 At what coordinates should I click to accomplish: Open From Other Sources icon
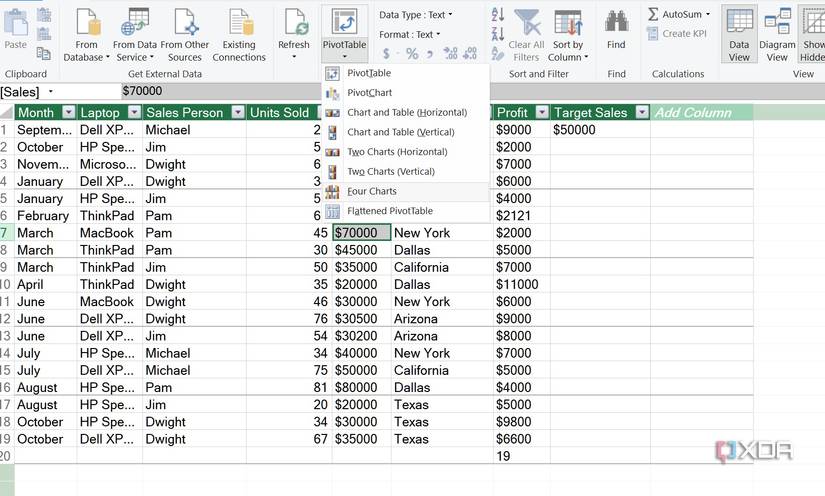(x=185, y=22)
